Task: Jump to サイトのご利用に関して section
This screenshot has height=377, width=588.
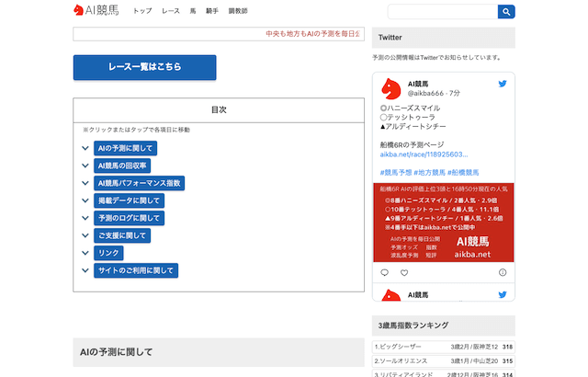Action: click(136, 270)
